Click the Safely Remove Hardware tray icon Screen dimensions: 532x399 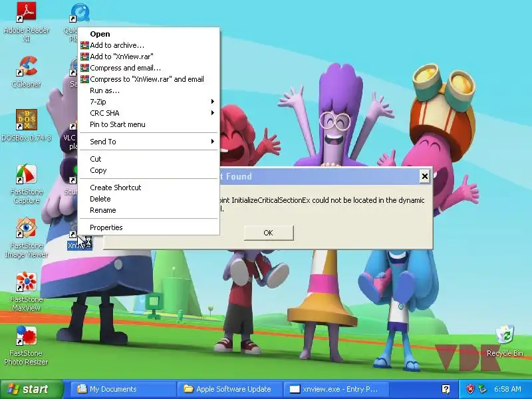(x=482, y=389)
